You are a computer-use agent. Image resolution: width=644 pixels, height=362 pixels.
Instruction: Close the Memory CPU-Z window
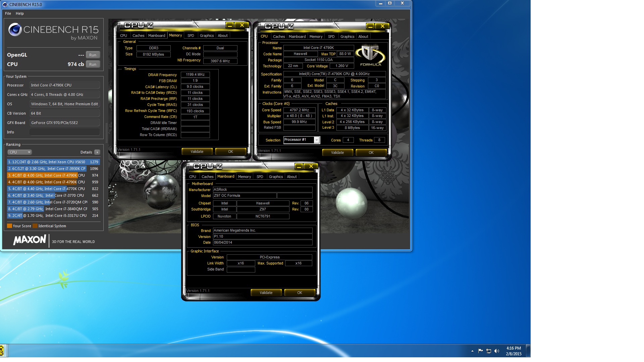242,25
